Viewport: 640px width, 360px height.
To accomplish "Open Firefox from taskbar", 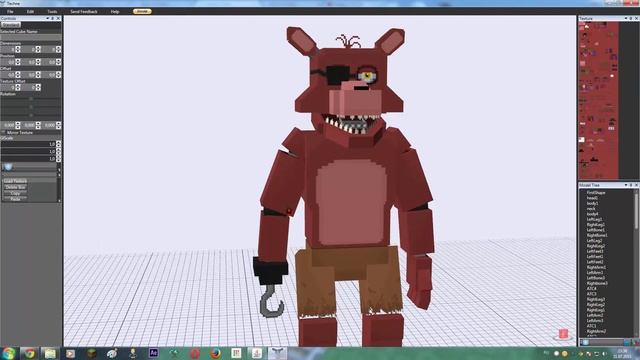I will [x=216, y=353].
